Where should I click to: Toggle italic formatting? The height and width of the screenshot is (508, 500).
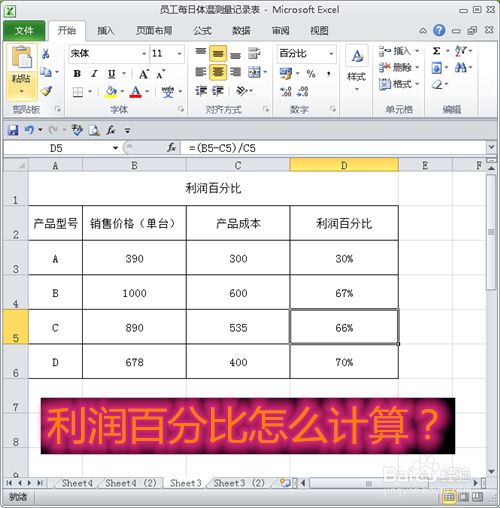coord(94,74)
